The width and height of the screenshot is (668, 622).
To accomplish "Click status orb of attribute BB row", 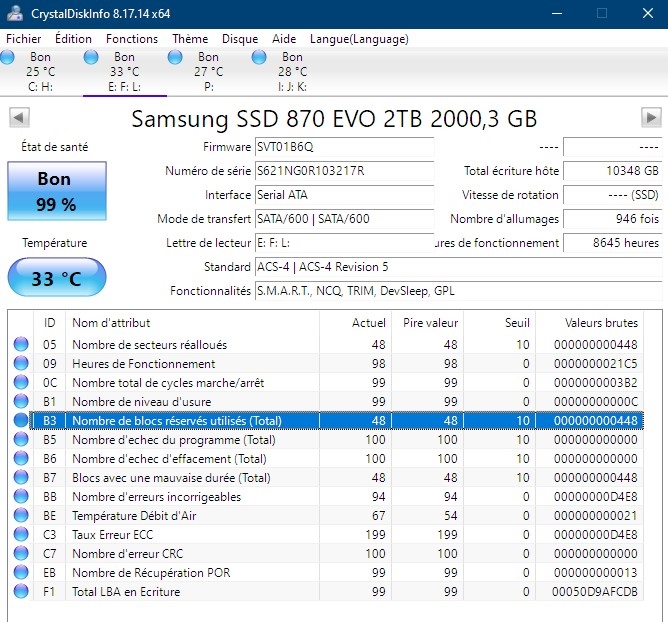I will tap(21, 496).
